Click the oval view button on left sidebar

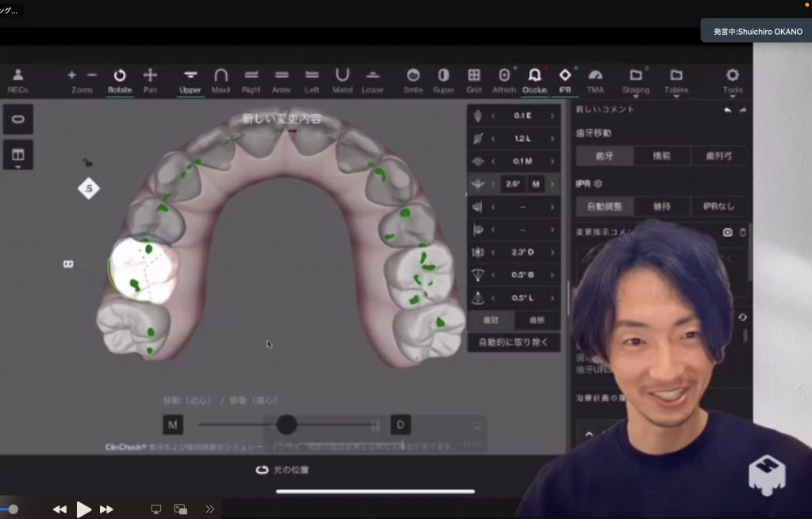tap(18, 120)
